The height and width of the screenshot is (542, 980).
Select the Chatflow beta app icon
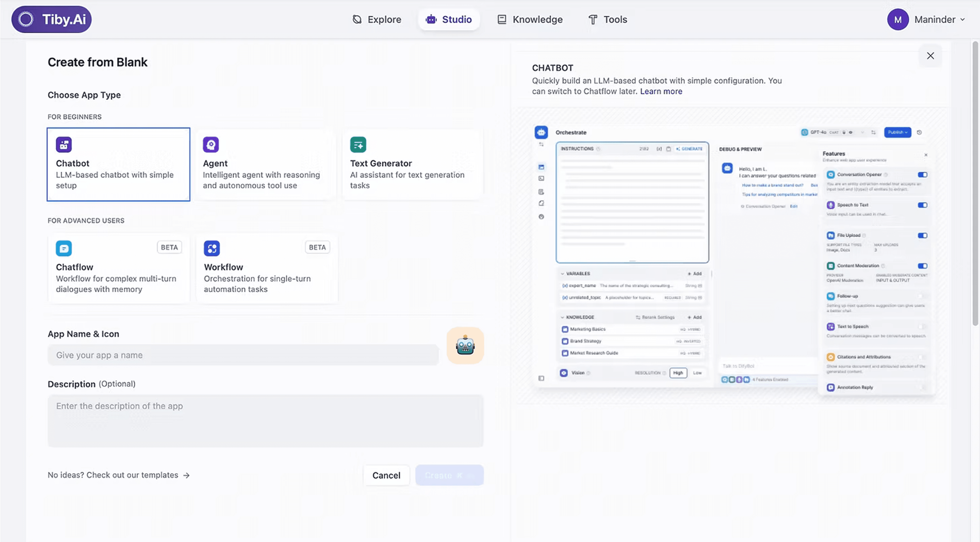tap(64, 248)
